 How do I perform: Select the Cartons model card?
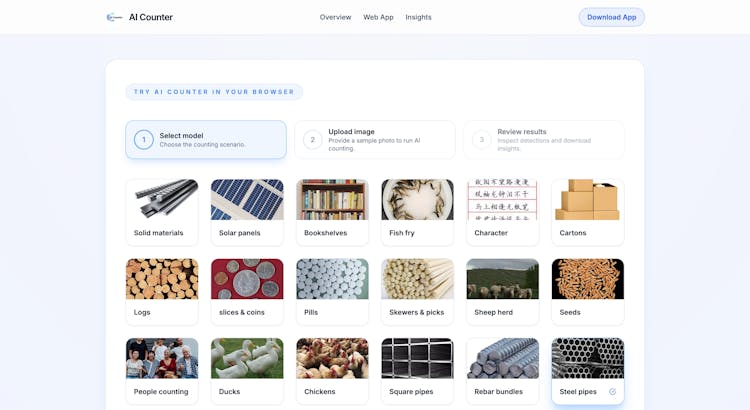tap(587, 212)
